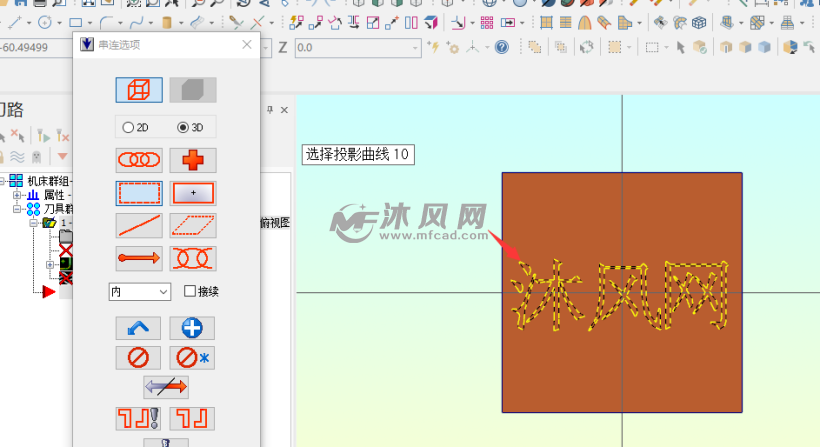Viewport: 820px width, 447px height.
Task: Select the spline curve tool
Action: pos(136,22)
